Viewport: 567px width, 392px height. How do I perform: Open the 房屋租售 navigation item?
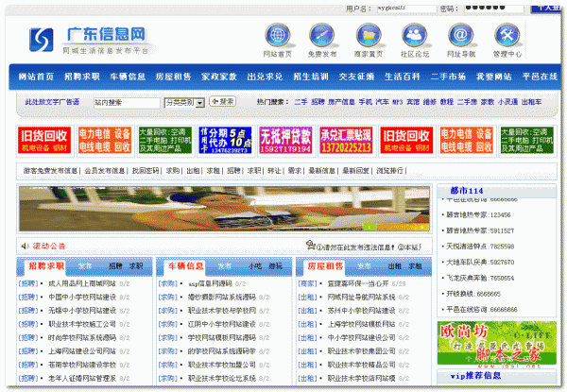pos(173,77)
